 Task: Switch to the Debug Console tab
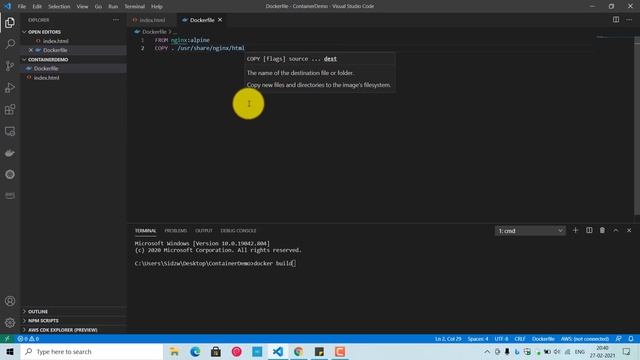point(238,231)
